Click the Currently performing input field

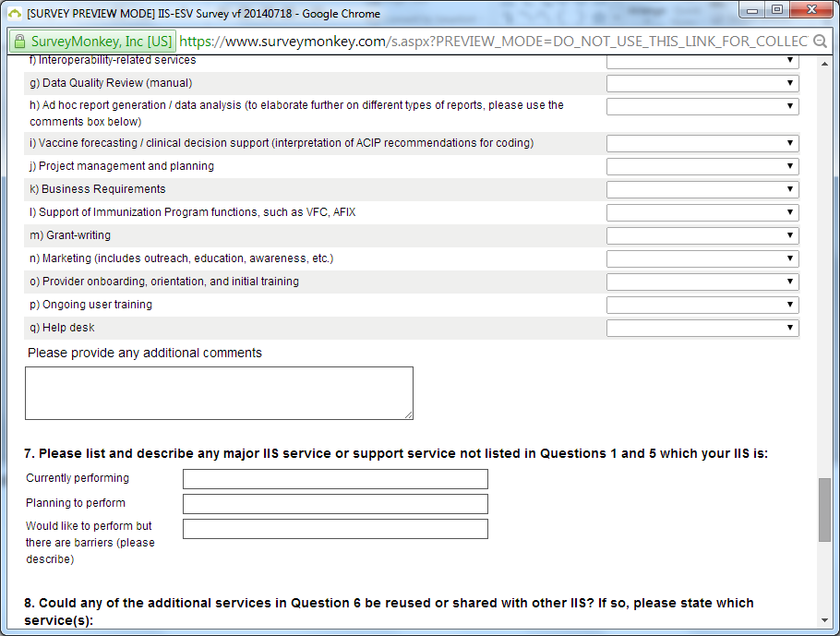click(x=335, y=479)
